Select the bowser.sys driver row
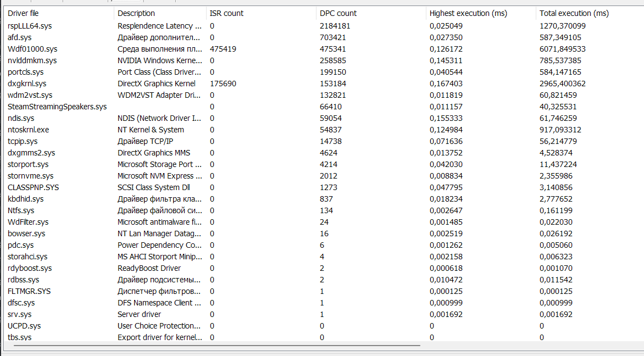This screenshot has height=356, width=644. 324,233
